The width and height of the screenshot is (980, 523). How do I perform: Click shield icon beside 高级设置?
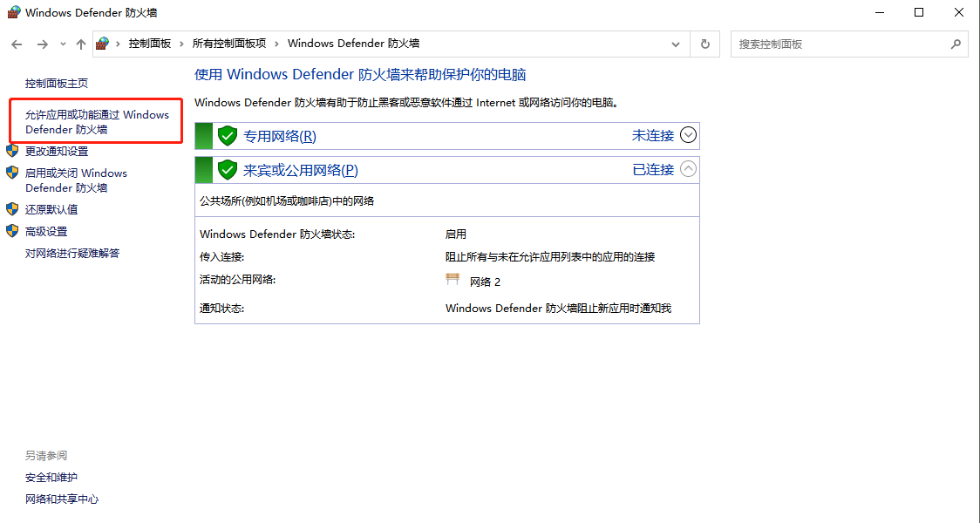pos(12,231)
